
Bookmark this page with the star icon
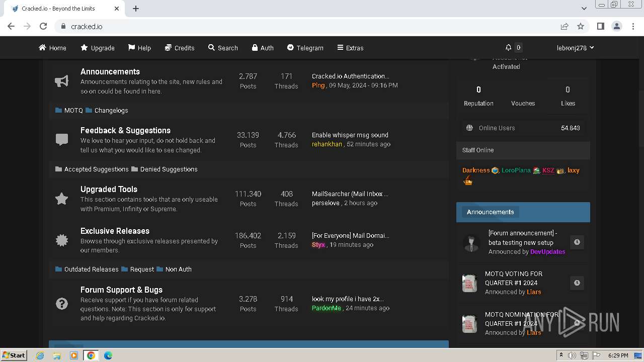click(x=581, y=26)
